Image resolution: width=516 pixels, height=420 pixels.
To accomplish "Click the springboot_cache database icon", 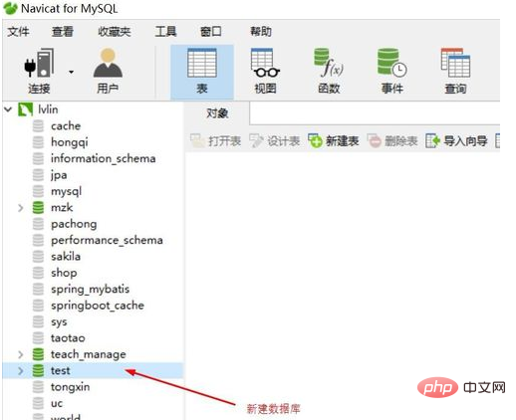I will (x=38, y=306).
